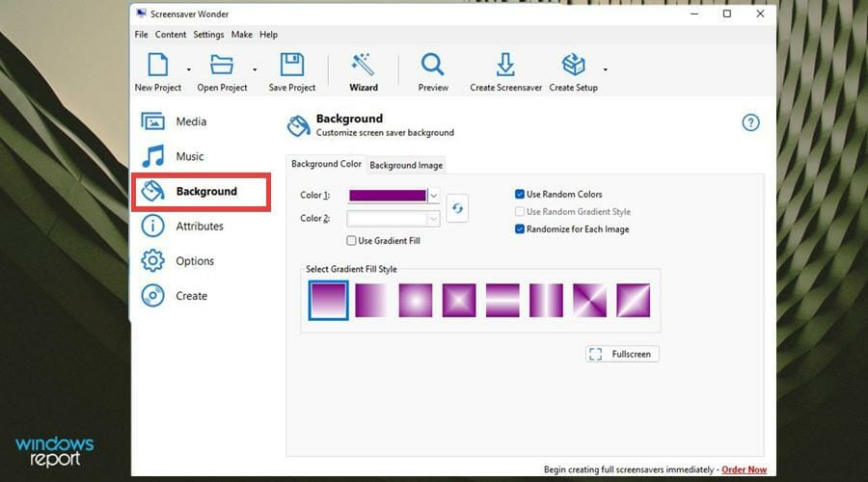Click the Preview magnifier icon

(432, 65)
